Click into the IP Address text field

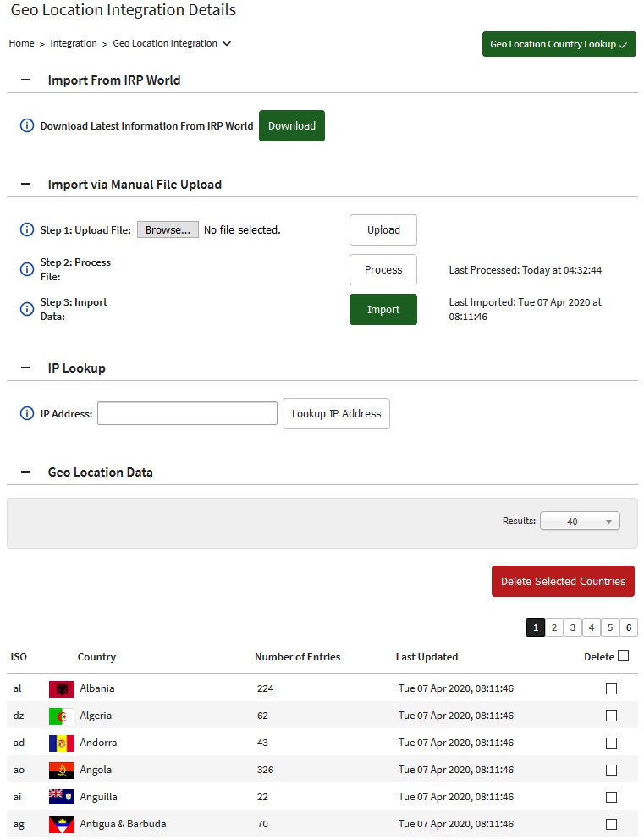(187, 414)
